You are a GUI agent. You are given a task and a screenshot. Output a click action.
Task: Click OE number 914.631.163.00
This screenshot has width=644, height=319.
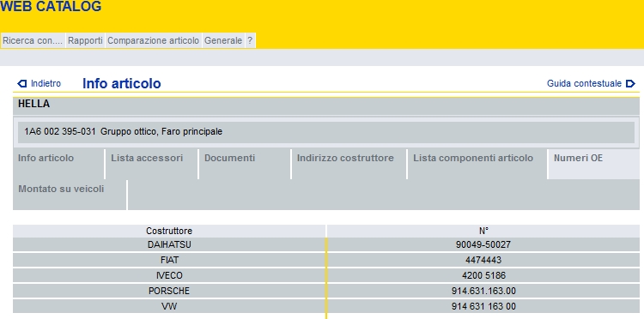pyautogui.click(x=483, y=291)
